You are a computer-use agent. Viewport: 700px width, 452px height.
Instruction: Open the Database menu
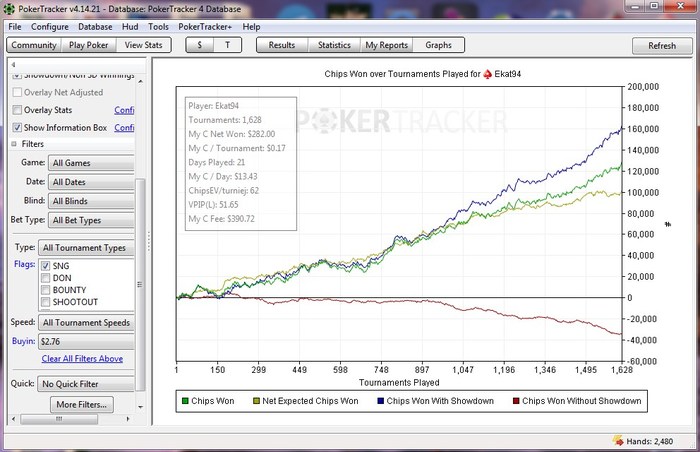[x=95, y=27]
